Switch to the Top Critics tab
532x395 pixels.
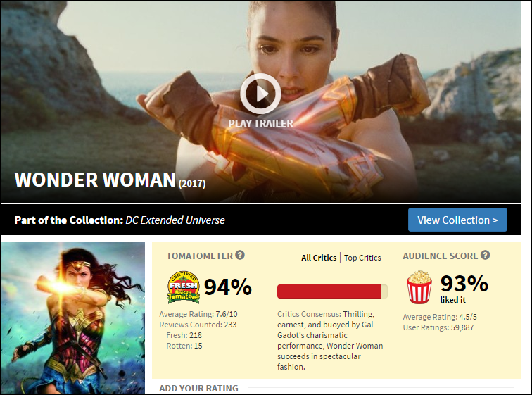pos(362,258)
